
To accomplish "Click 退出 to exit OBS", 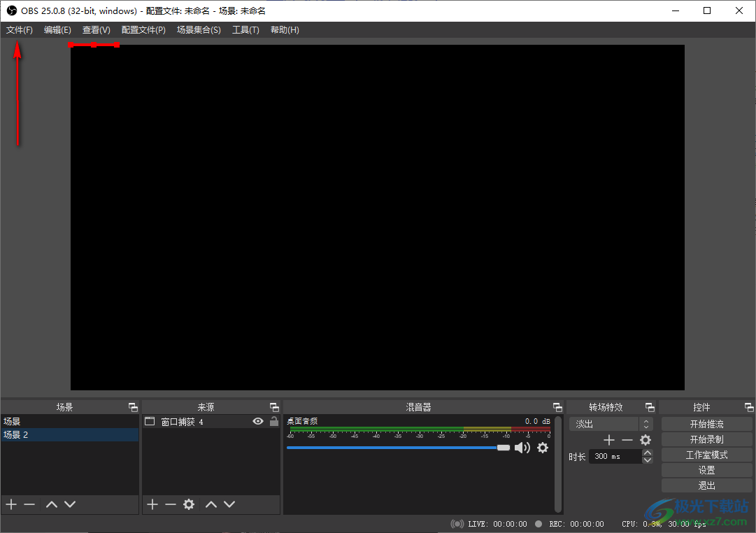I will click(706, 485).
